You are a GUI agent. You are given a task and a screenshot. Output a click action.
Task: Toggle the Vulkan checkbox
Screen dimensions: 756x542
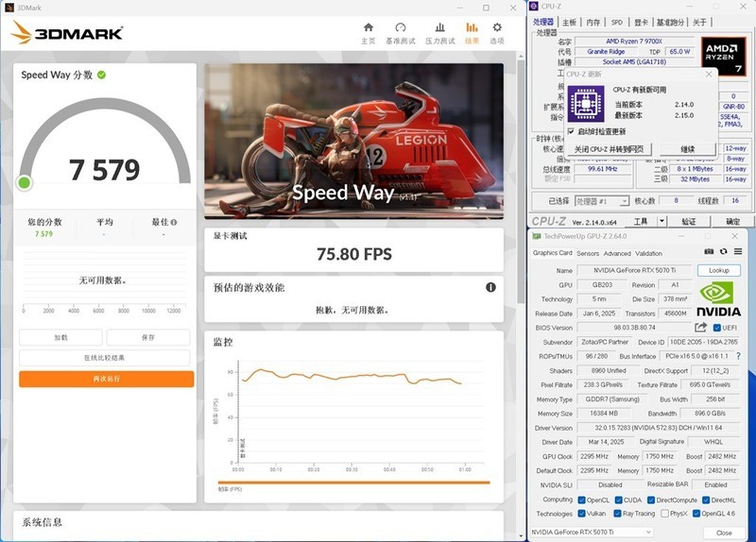(581, 514)
